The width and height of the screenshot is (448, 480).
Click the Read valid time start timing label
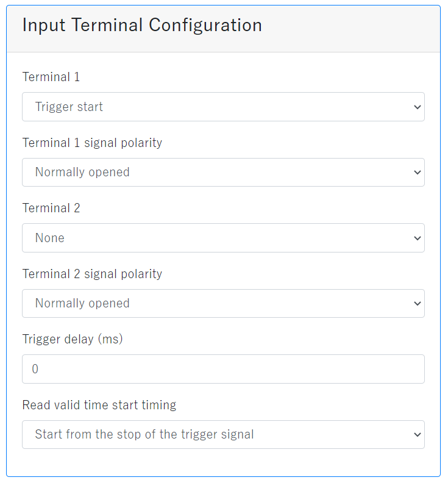[x=99, y=405]
